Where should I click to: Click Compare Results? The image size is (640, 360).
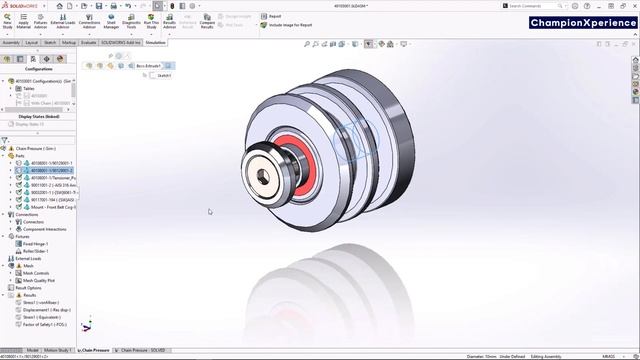(207, 21)
